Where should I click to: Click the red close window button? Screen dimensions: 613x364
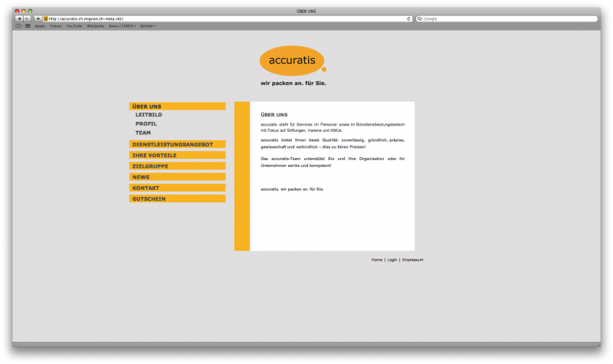17,11
